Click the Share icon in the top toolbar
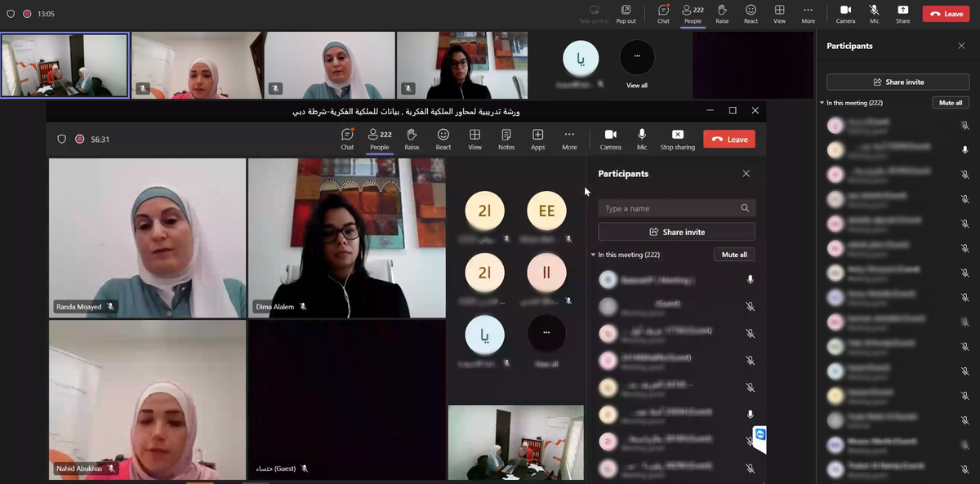Viewport: 980px width, 484px height. [x=902, y=13]
